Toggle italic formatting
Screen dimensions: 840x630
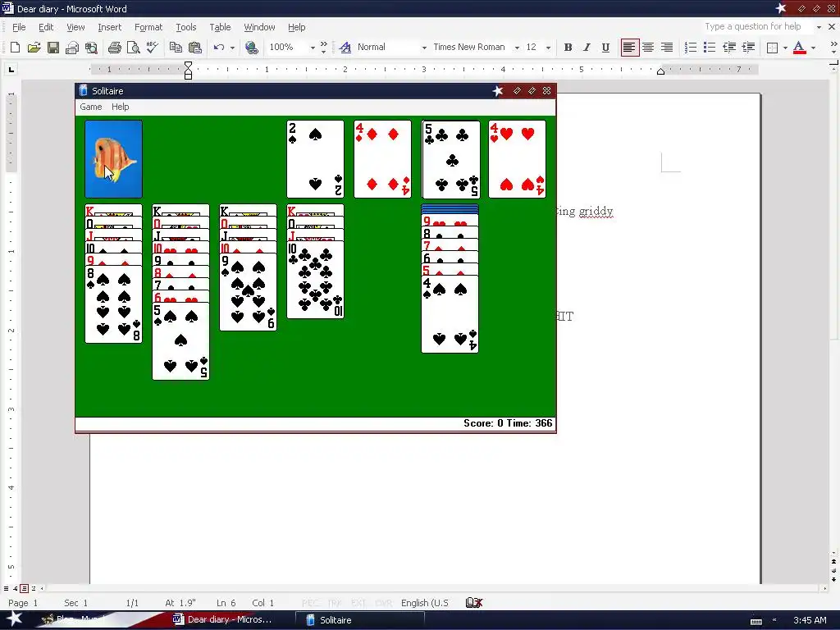pyautogui.click(x=587, y=47)
